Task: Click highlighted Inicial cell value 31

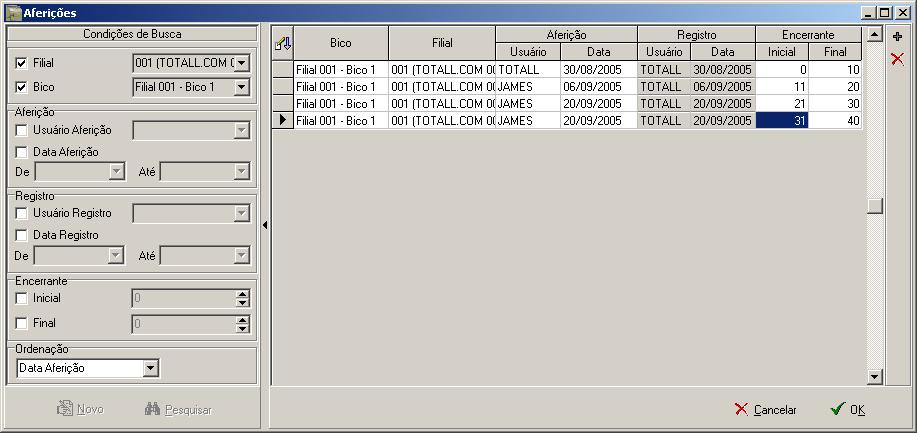Action: tap(782, 121)
